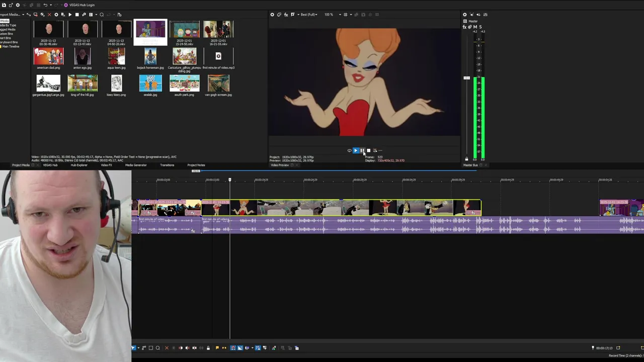Switch to the Transitions tab
The image size is (644, 362).
167,165
